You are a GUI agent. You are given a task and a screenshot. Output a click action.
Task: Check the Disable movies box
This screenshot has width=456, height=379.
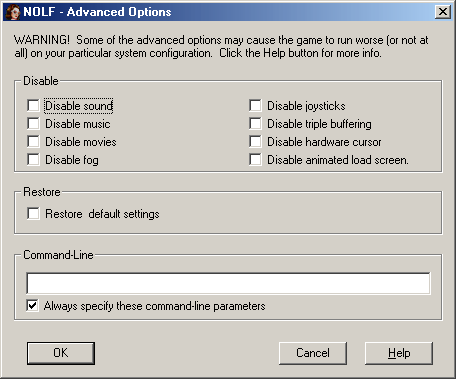click(x=33, y=142)
